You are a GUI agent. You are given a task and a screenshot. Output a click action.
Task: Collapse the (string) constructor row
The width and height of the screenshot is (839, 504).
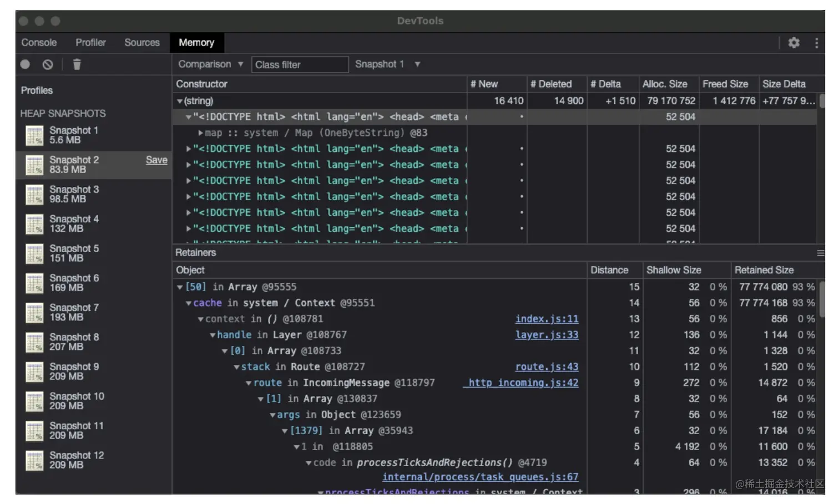coord(179,101)
